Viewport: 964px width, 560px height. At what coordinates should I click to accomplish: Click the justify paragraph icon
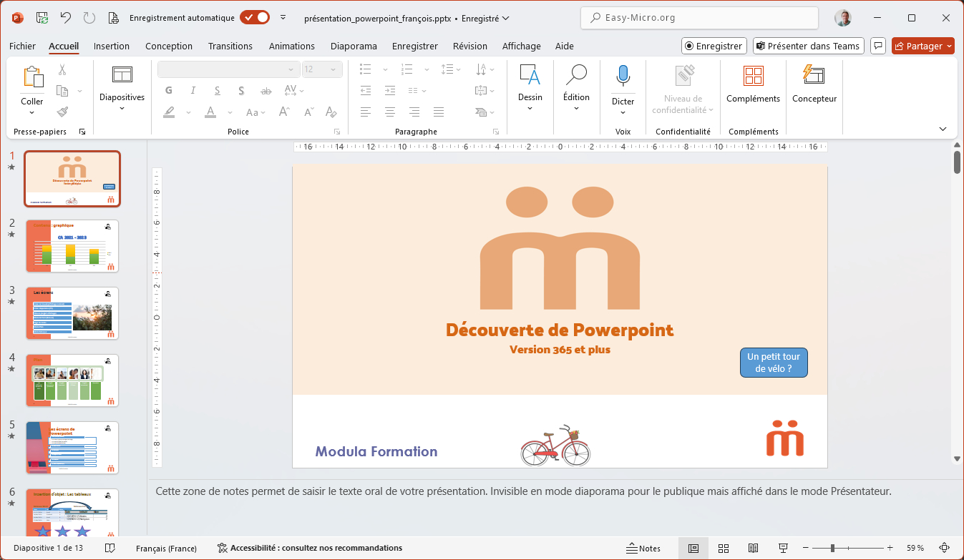pos(439,112)
